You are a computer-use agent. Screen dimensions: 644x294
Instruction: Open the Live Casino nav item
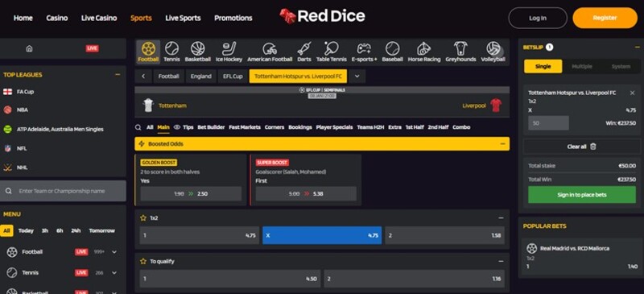coord(99,18)
